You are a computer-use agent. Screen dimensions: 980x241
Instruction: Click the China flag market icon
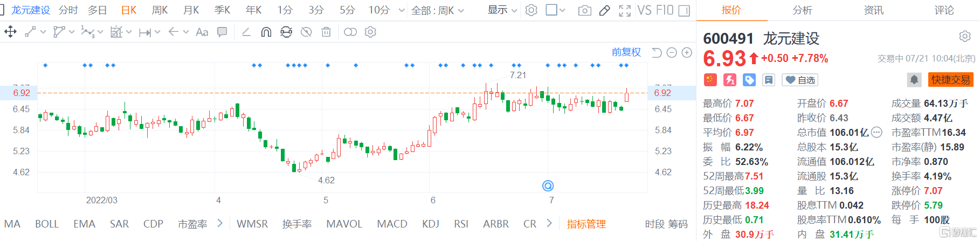710,80
